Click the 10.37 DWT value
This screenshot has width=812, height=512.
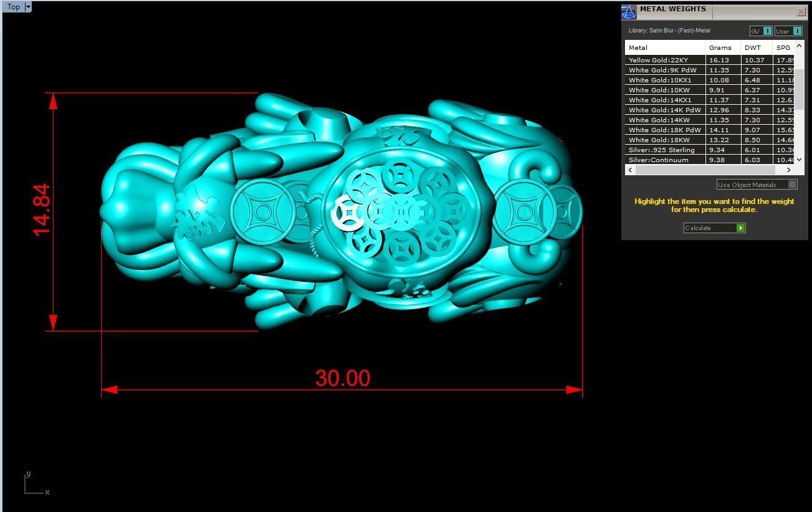[754, 60]
